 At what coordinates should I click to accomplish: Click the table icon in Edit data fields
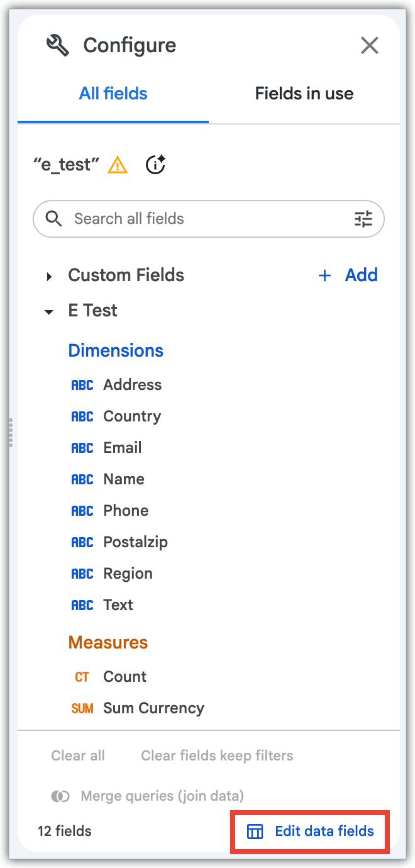point(255,832)
